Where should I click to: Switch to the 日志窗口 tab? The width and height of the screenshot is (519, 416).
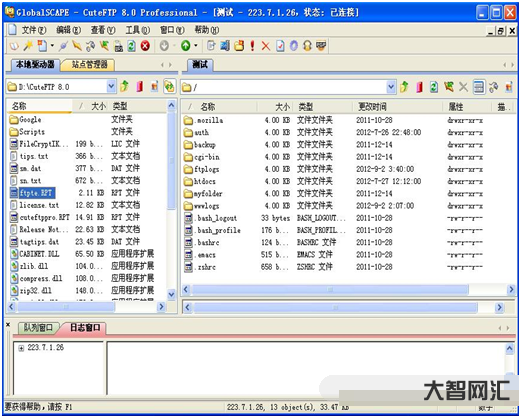tap(85, 328)
